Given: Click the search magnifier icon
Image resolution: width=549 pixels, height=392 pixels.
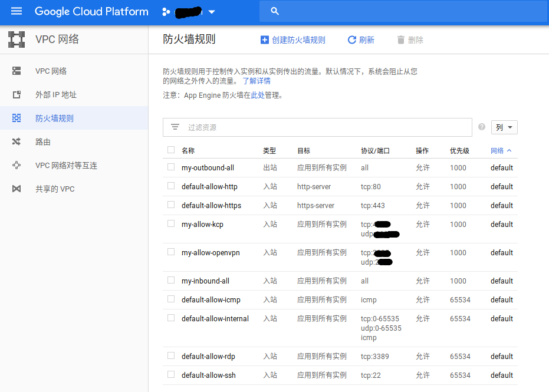Looking at the screenshot, I should coord(274,11).
